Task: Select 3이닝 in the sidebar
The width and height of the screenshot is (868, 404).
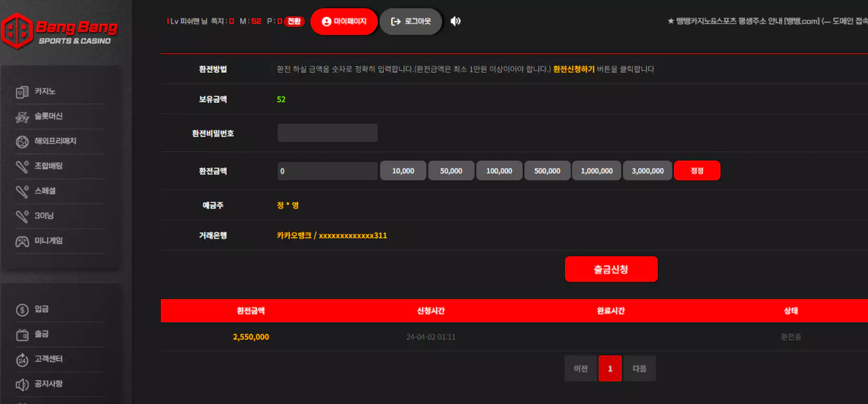Action: coord(44,215)
